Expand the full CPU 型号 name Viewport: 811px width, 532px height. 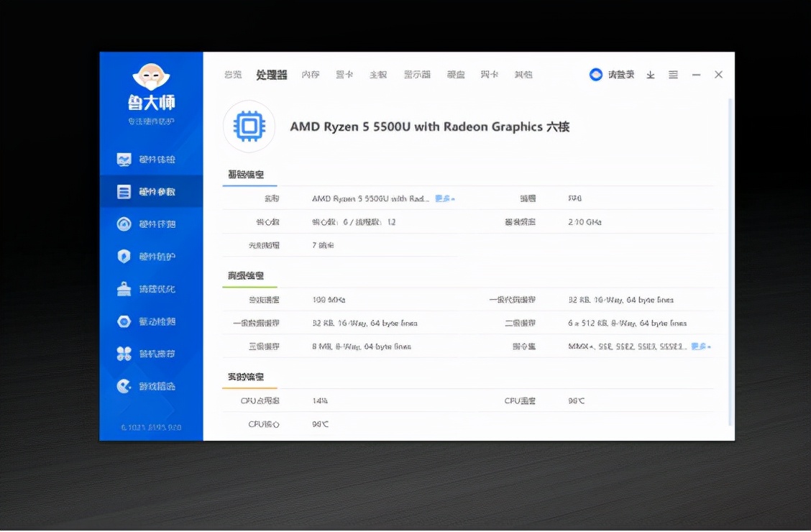click(x=444, y=198)
